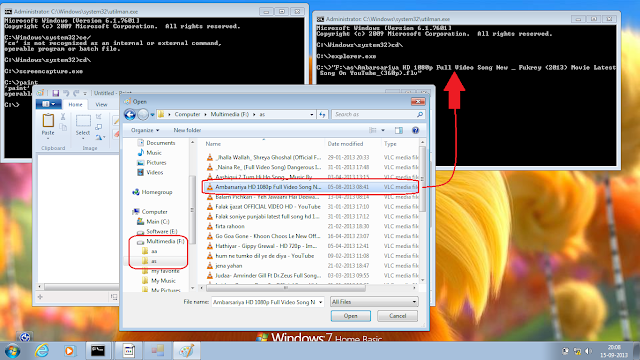640x360 pixels.
Task: Select Ambarsariya HD 1080p file row
Action: [311, 187]
